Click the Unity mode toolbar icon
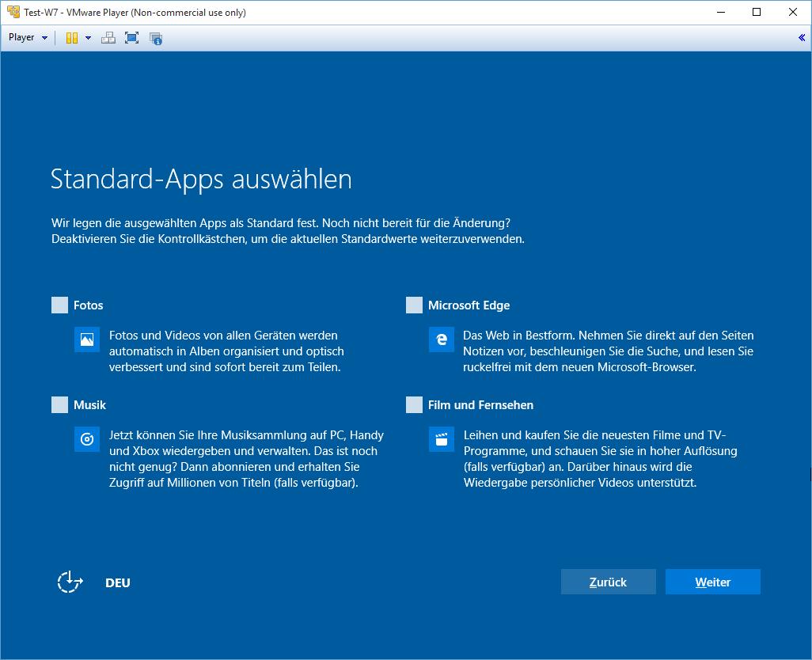 pyautogui.click(x=155, y=38)
